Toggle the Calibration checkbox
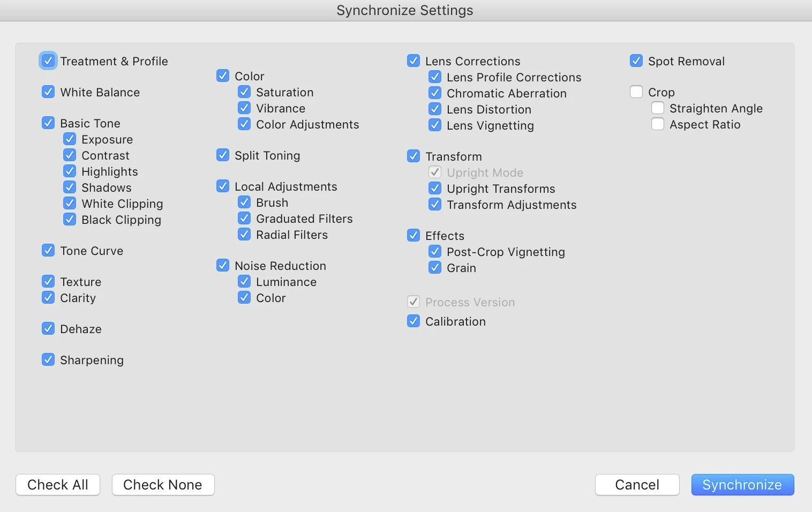Screen dimensions: 812x512 pyautogui.click(x=413, y=321)
